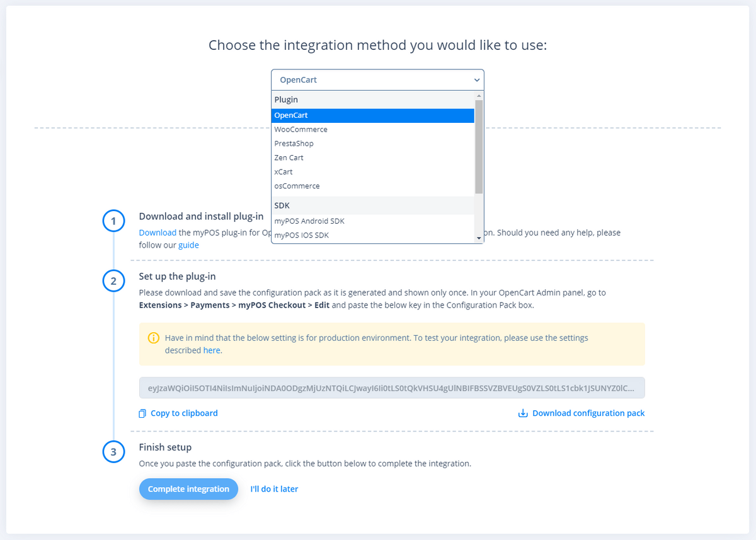Choose PrestaShop integration option

(294, 144)
